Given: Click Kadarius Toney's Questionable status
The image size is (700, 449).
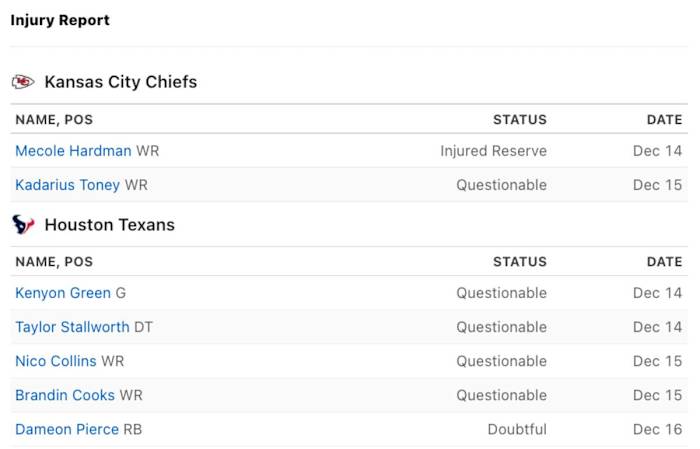Looking at the screenshot, I should point(501,185).
